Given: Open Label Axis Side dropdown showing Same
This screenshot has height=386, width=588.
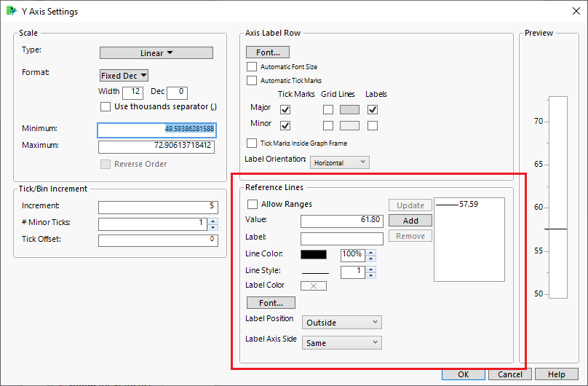Looking at the screenshot, I should point(342,342).
